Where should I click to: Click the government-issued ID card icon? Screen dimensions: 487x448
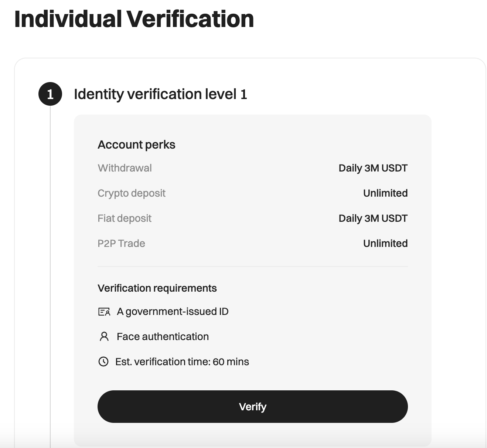[x=103, y=312]
